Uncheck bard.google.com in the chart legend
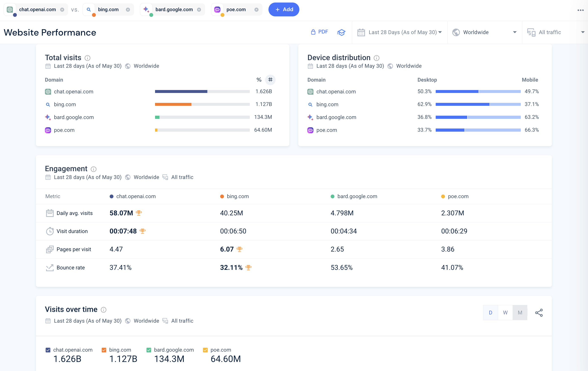 (149, 350)
